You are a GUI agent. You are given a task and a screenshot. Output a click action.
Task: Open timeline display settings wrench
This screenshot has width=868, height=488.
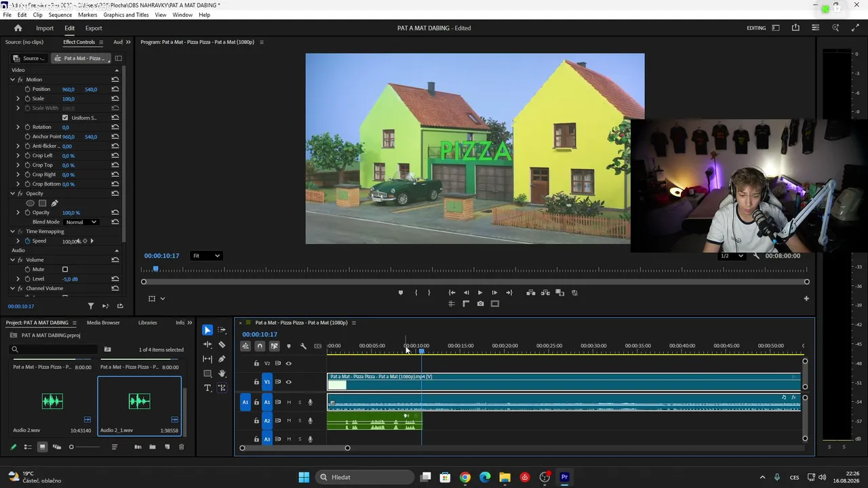pos(303,346)
